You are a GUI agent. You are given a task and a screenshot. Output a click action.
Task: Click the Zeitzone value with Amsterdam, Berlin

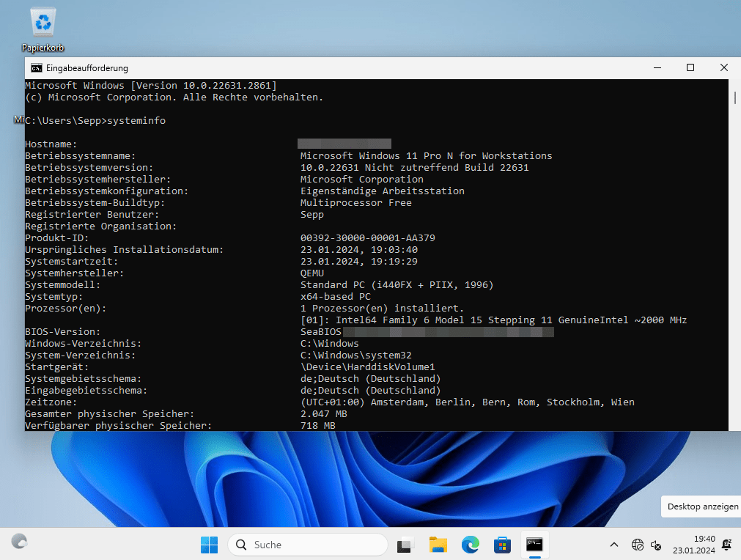click(x=468, y=402)
